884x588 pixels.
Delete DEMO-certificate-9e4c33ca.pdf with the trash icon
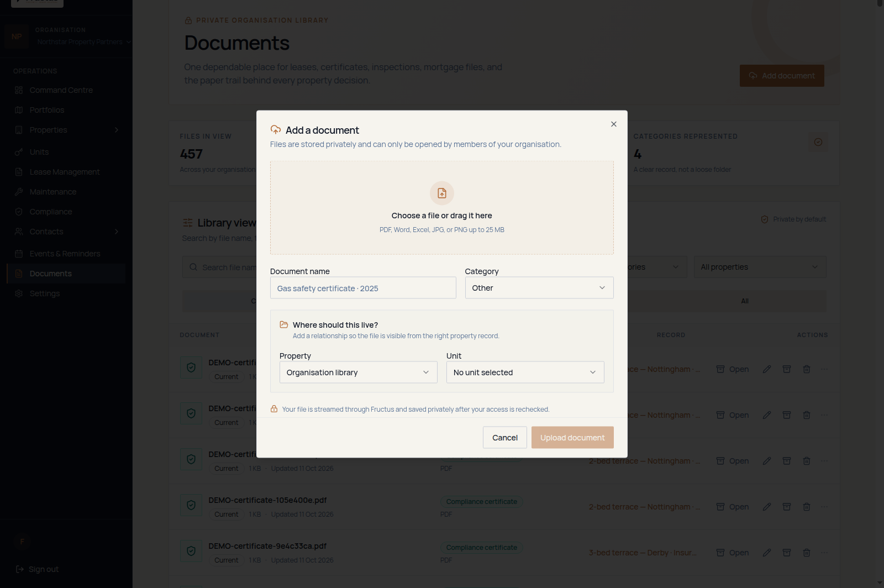[x=807, y=553]
